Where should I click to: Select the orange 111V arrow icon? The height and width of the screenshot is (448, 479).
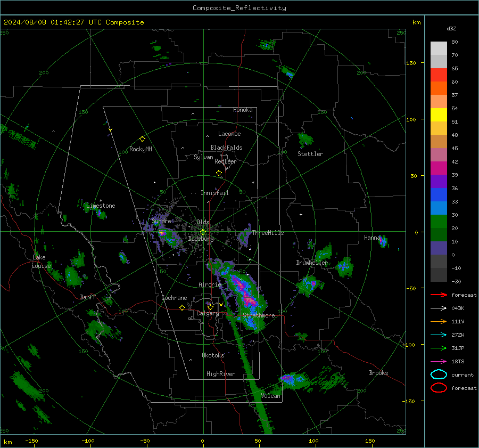(439, 321)
